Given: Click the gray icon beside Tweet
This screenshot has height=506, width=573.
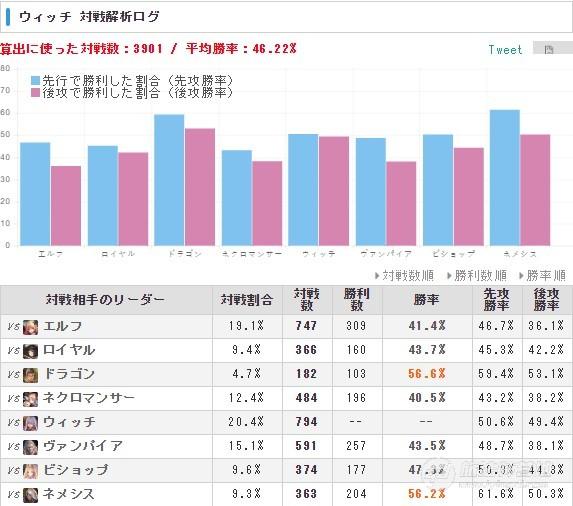Looking at the screenshot, I should click(x=549, y=48).
